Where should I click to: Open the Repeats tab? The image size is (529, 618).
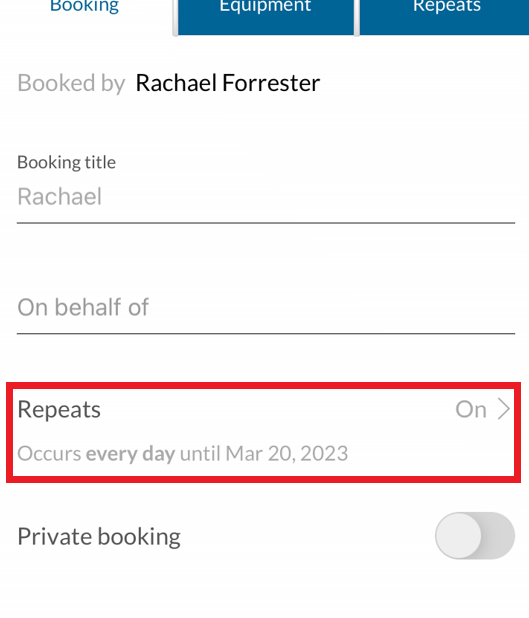point(445,16)
